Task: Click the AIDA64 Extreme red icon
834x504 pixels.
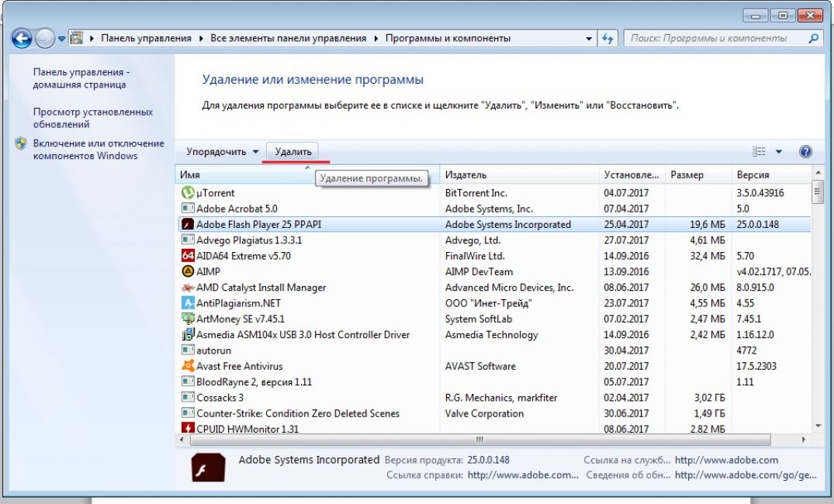Action: (x=188, y=256)
